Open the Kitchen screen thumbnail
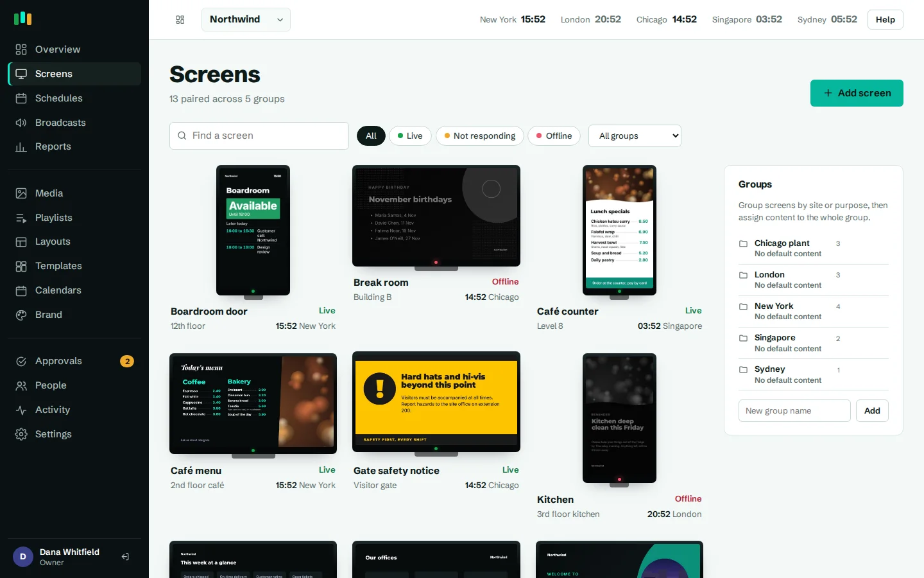Viewport: 924px width, 578px height. coord(619,418)
